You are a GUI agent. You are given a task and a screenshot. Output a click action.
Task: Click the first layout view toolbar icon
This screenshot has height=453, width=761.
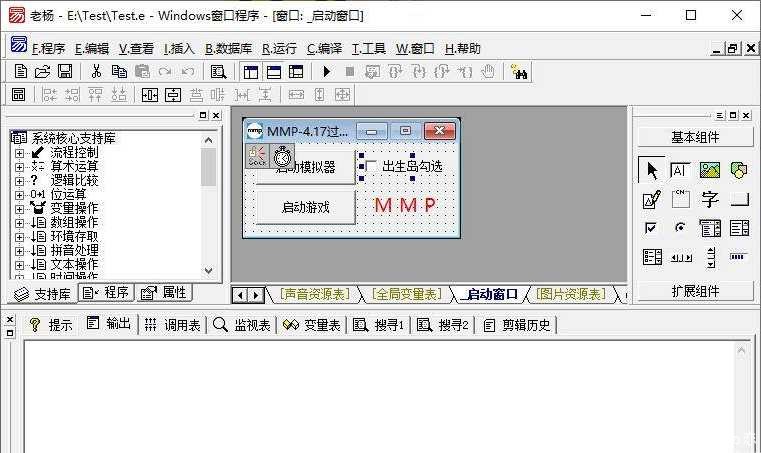(x=251, y=72)
